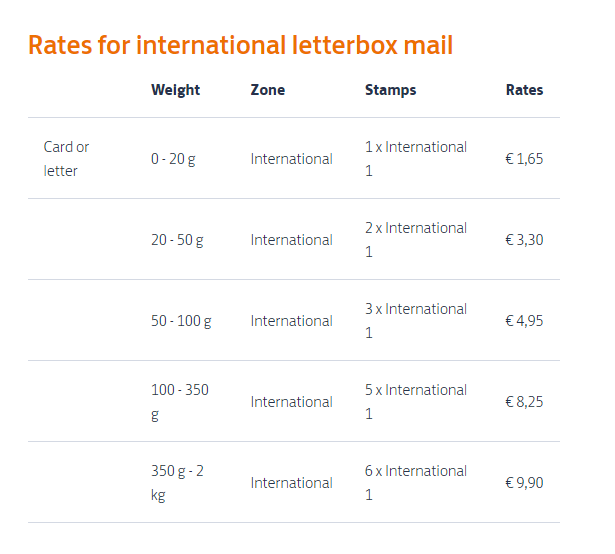
Task: Click the € 8,25 rate
Action: pyautogui.click(x=524, y=402)
